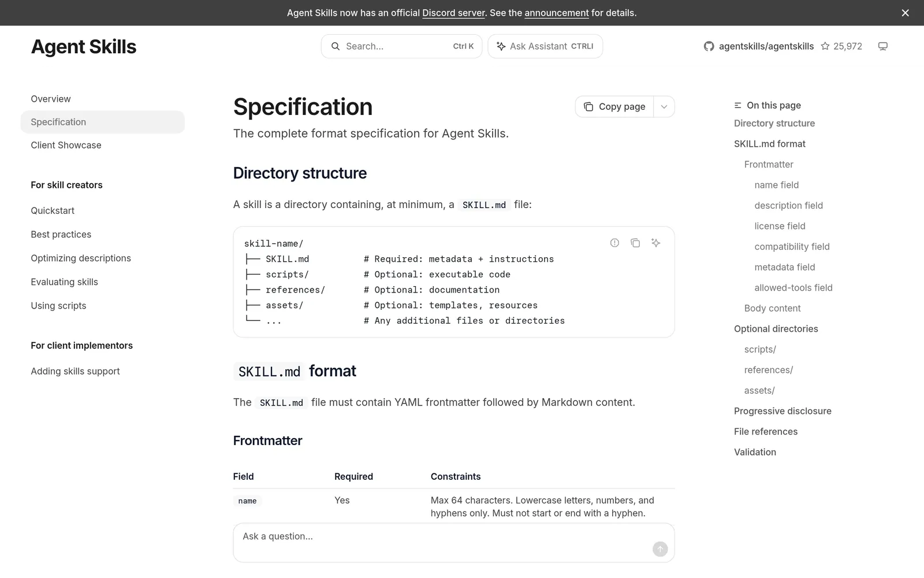Jump to allowed-tools field in outline

click(x=793, y=287)
